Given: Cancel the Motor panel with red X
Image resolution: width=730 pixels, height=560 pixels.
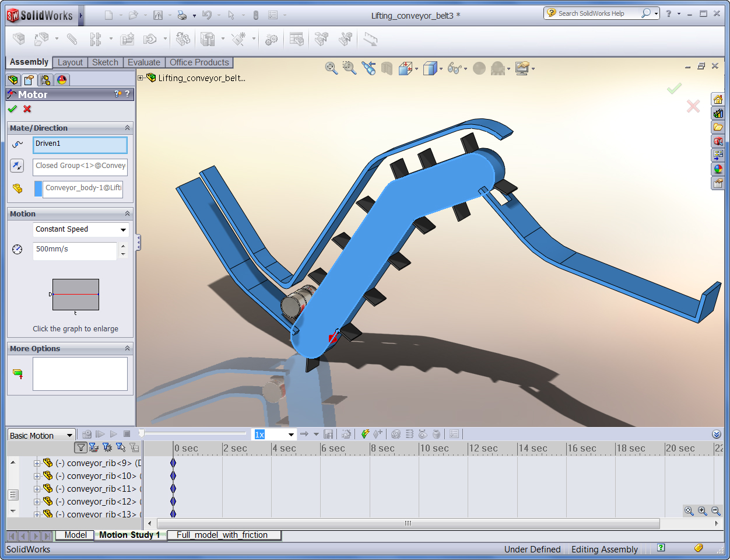Looking at the screenshot, I should 27,109.
